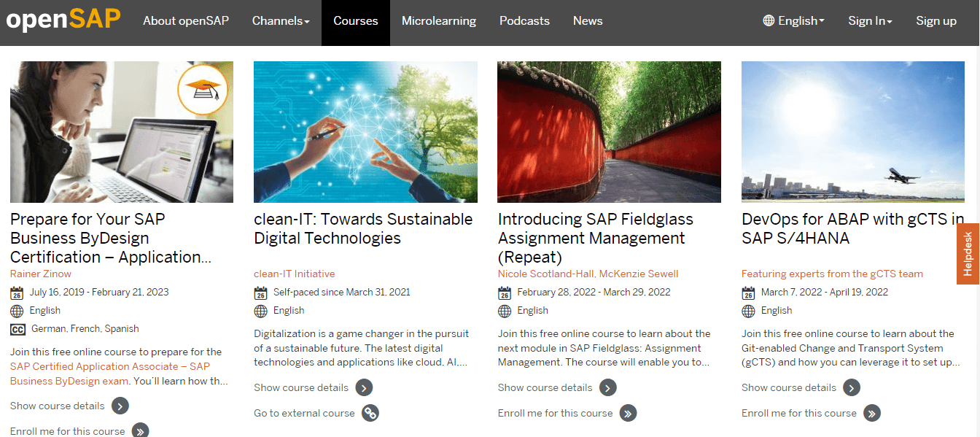Click the airplane and skyline course image
Viewport: 980px width, 437px height.
(853, 132)
